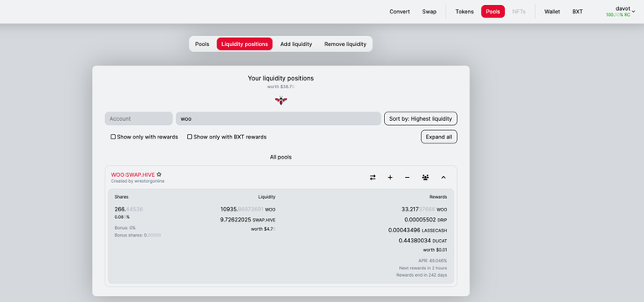
Task: Open the WOO:SWAP.HIVE pool link
Action: (132, 174)
